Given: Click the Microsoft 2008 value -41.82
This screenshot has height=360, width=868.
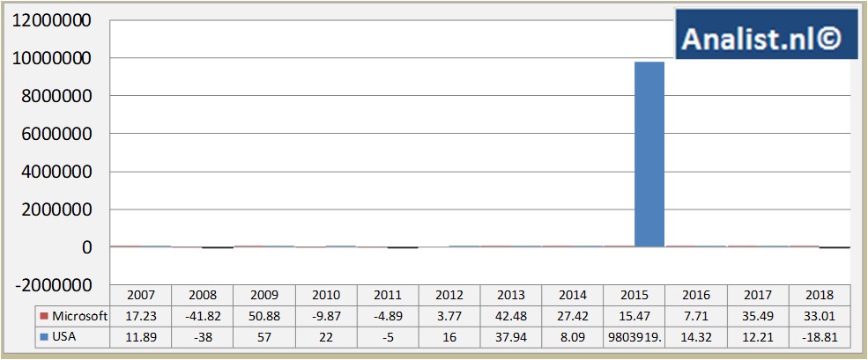Looking at the screenshot, I should point(203,316).
